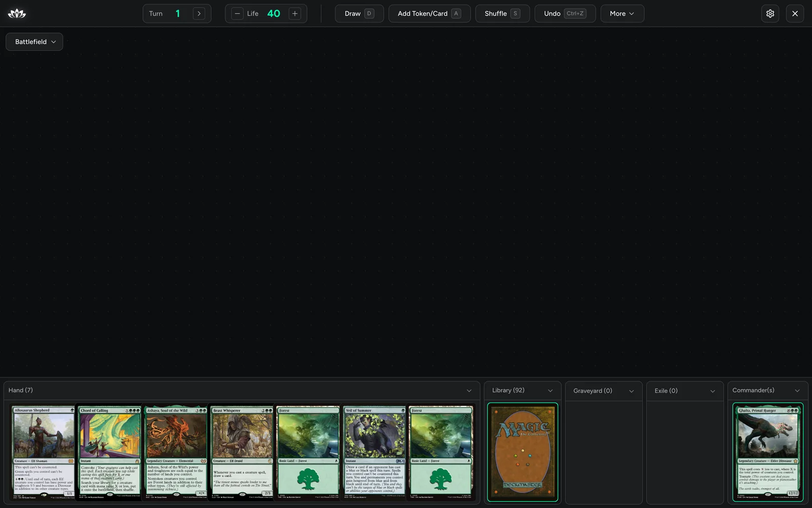Click the Graveyard (0) label
Image resolution: width=812 pixels, height=508 pixels.
593,391
